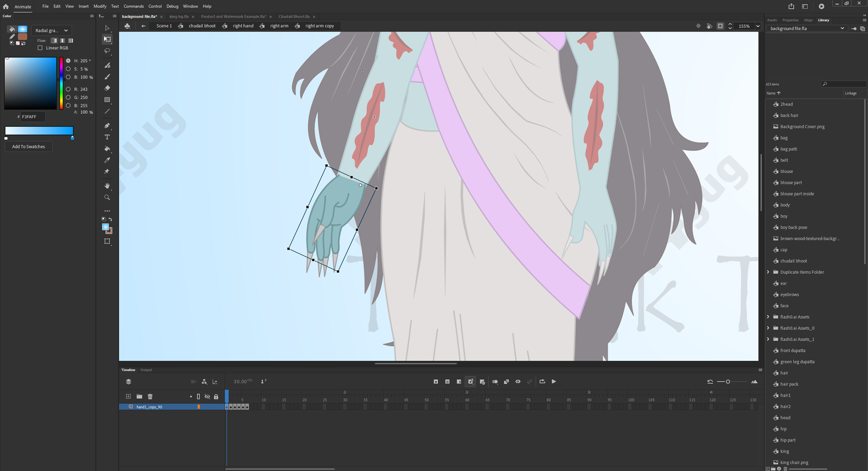868x471 pixels.
Task: Open the stage zoom percentage dropdown
Action: coord(758,26)
